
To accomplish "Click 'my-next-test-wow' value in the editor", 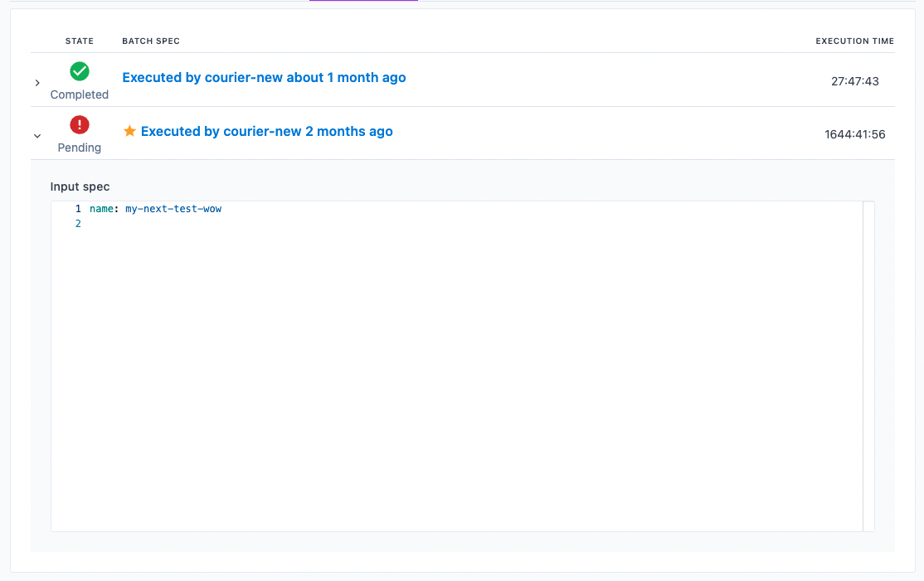I will pyautogui.click(x=173, y=209).
